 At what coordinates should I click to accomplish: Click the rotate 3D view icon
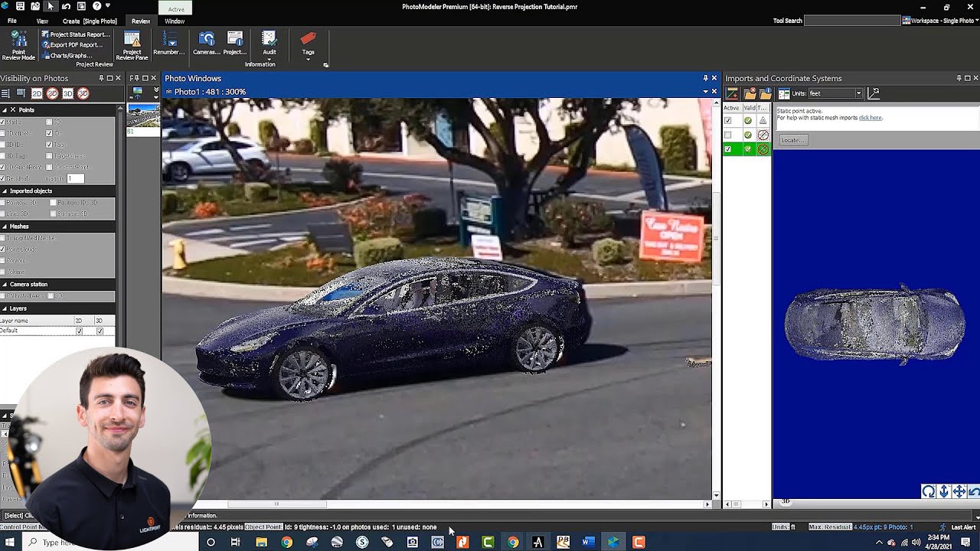point(929,492)
